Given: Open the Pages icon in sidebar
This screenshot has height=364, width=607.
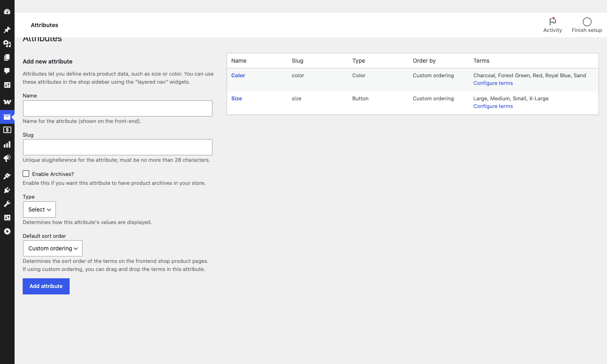Looking at the screenshot, I should 7,57.
